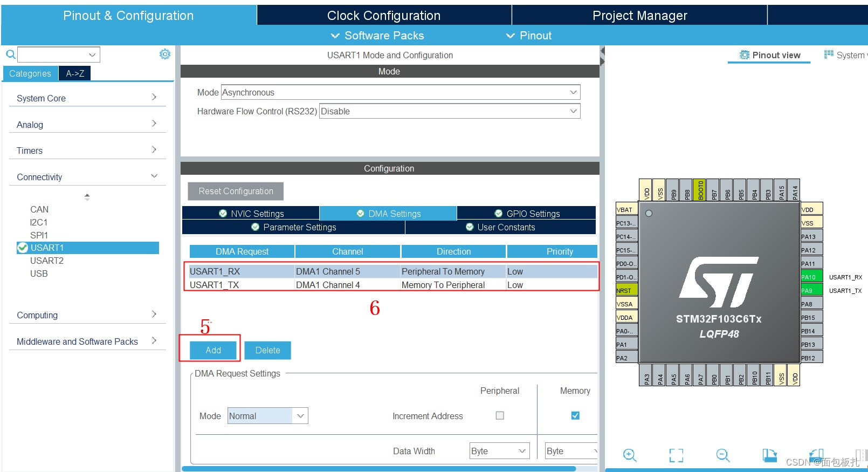Uncheck Memory increment address checkbox
This screenshot has width=868, height=472.
(575, 415)
